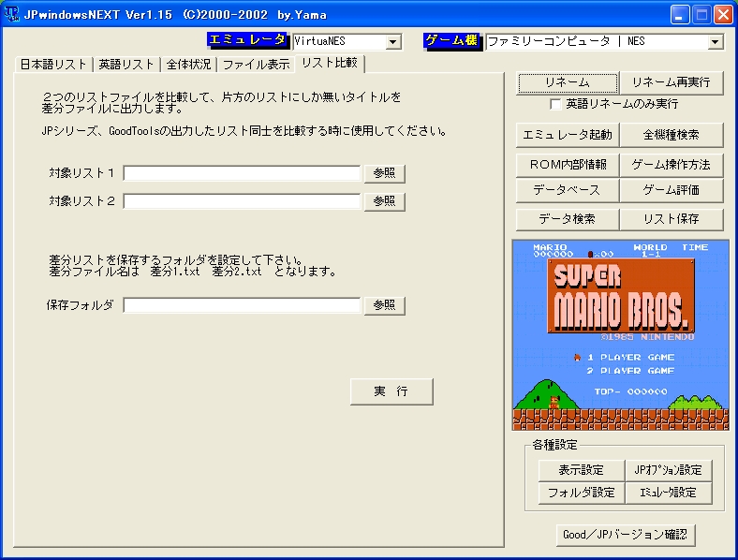Click 参照 next to 保存フォルダ
Viewport: 738px width, 560px height.
(x=385, y=305)
